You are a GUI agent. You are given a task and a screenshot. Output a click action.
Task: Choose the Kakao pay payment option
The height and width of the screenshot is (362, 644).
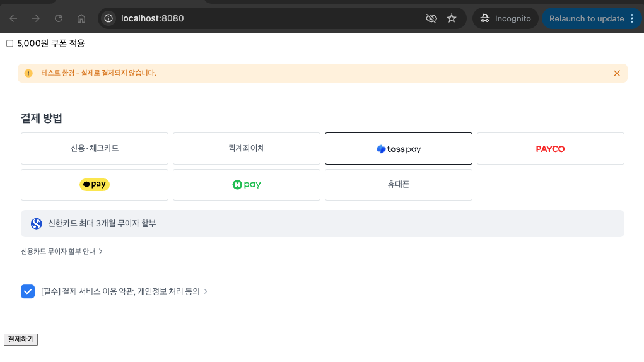pyautogui.click(x=95, y=185)
